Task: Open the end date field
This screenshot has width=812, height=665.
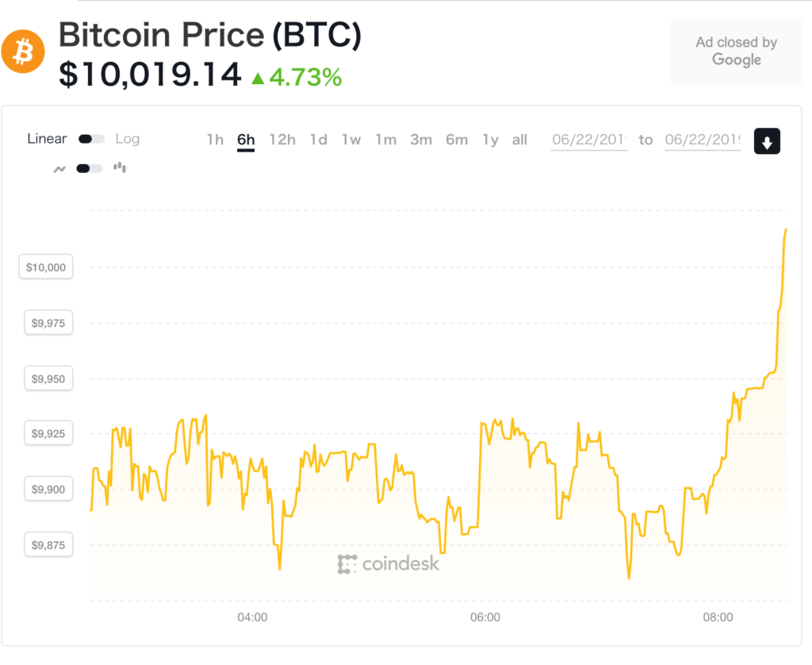Action: [703, 140]
